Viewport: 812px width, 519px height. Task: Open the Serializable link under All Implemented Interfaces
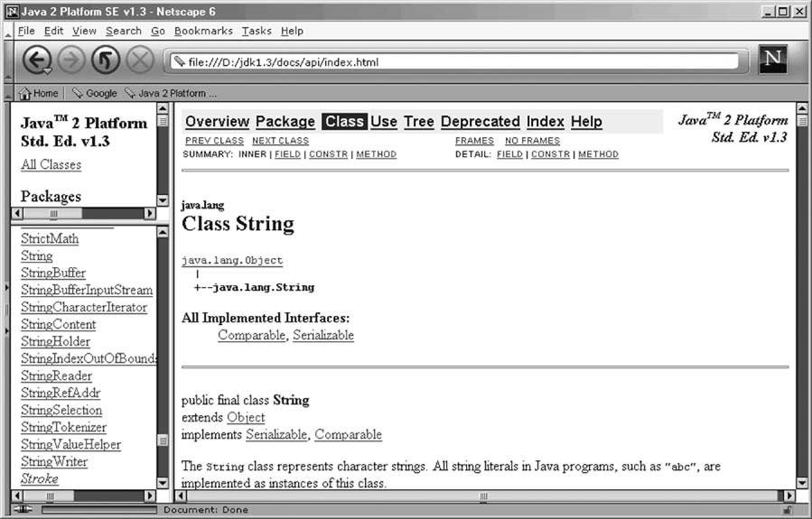pyautogui.click(x=323, y=335)
